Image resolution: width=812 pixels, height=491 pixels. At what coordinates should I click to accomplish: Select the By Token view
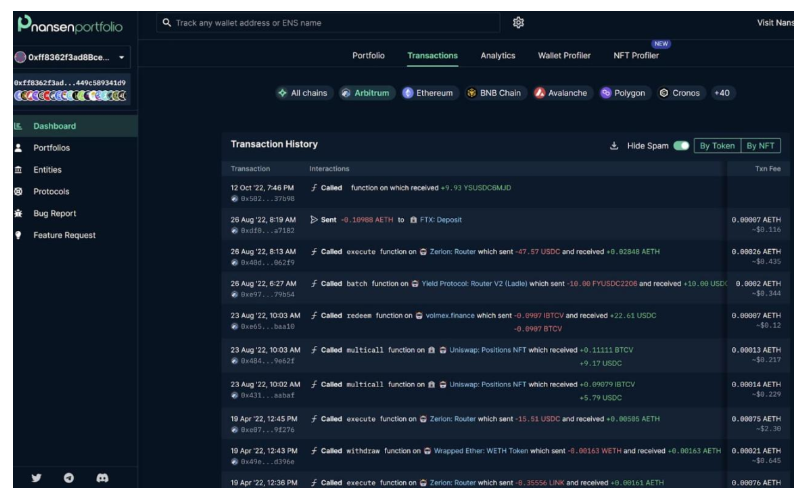coord(717,146)
